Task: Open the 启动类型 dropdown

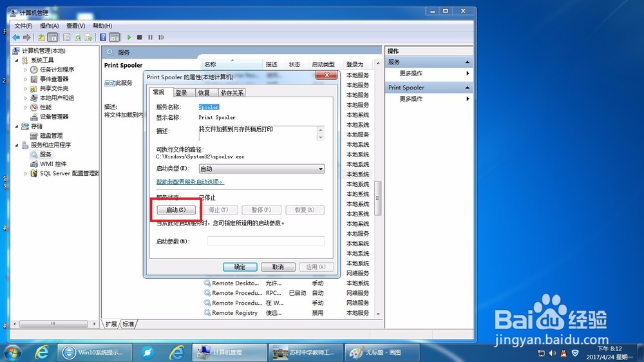Action: tap(261, 169)
